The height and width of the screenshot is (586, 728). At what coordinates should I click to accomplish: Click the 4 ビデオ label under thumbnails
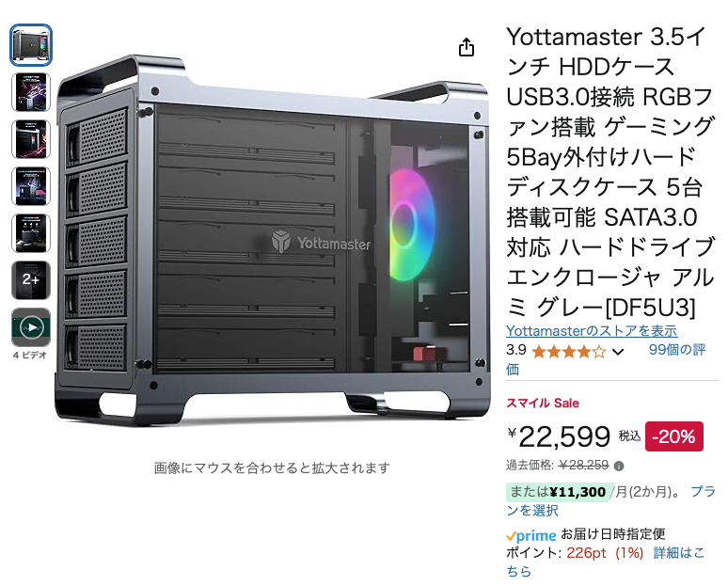[x=30, y=356]
